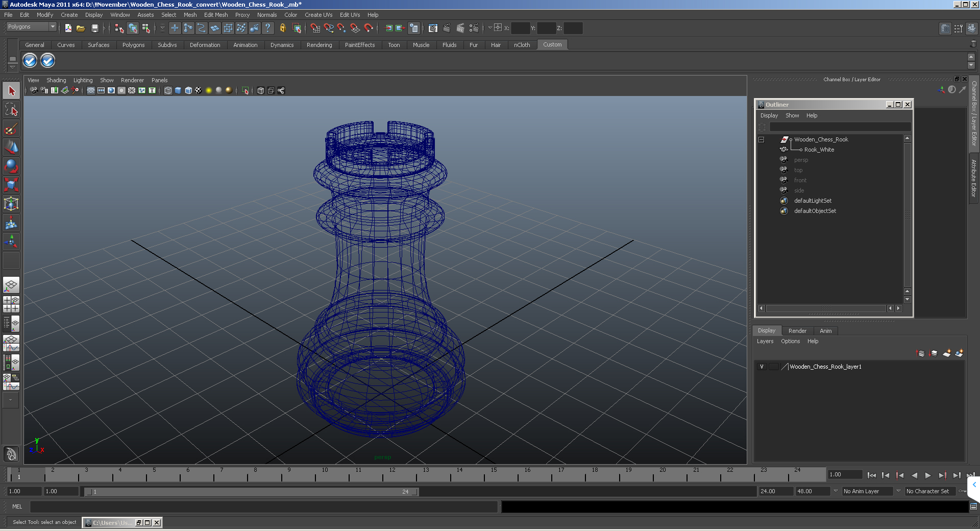Open viewport Shading menu
Viewport: 980px width, 531px height.
tap(56, 80)
